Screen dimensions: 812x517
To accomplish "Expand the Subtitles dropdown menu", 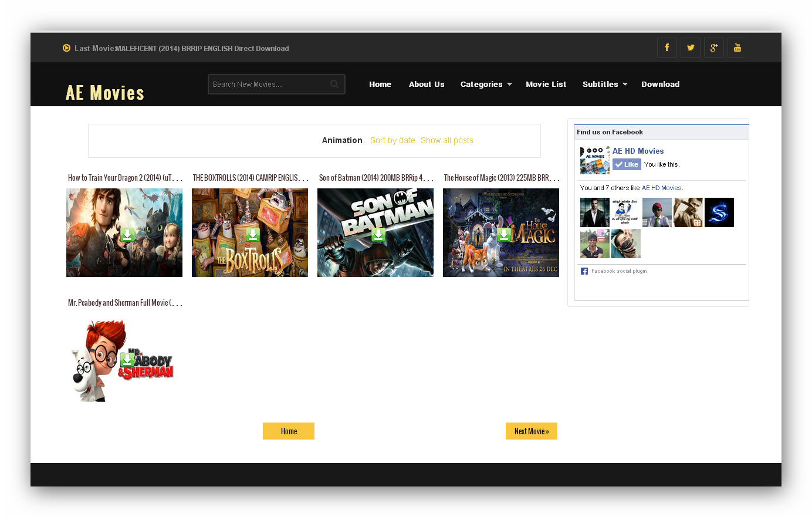I will (604, 84).
